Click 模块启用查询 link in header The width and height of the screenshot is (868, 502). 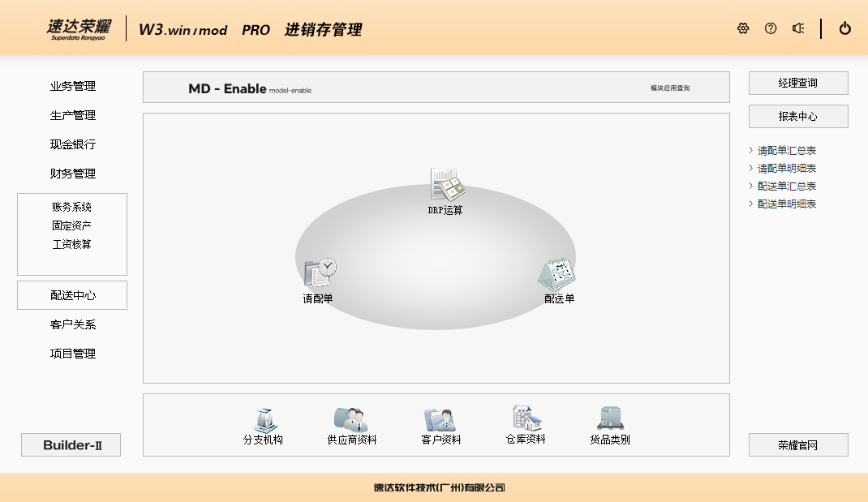pyautogui.click(x=670, y=88)
